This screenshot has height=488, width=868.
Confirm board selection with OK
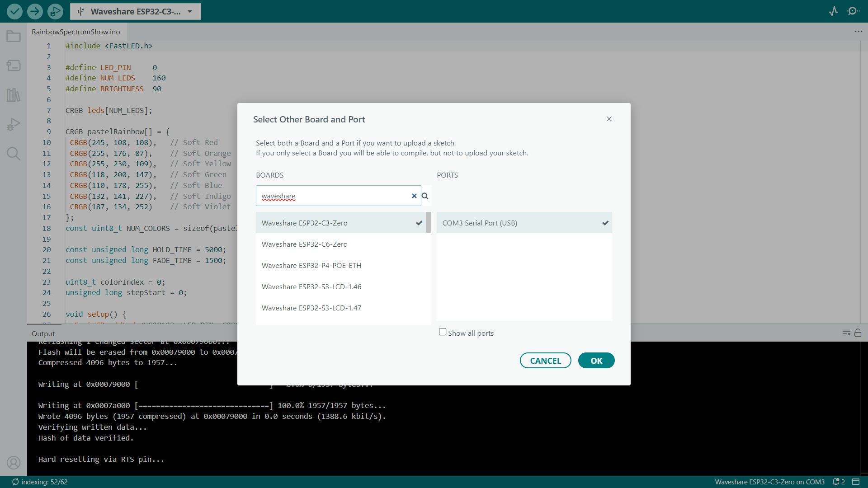(x=596, y=361)
